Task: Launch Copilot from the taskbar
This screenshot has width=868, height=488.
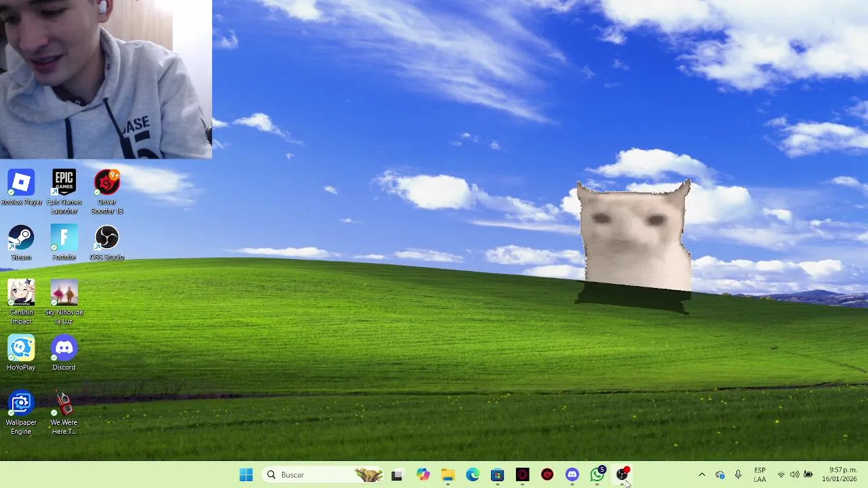Action: tap(423, 474)
